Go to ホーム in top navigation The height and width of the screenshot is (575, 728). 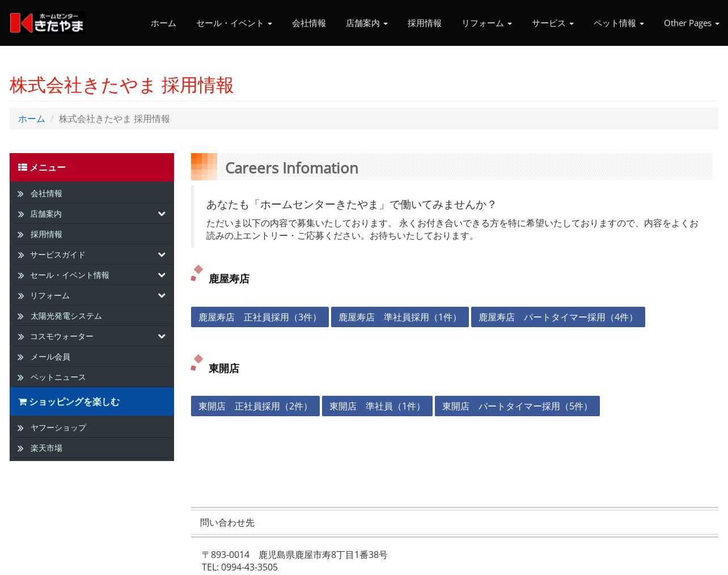pos(163,23)
